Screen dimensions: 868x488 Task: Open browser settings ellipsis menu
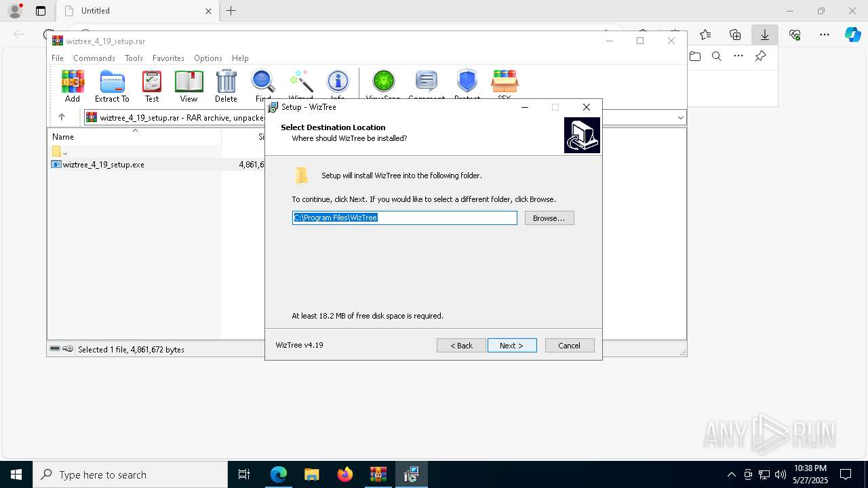pyautogui.click(x=825, y=35)
